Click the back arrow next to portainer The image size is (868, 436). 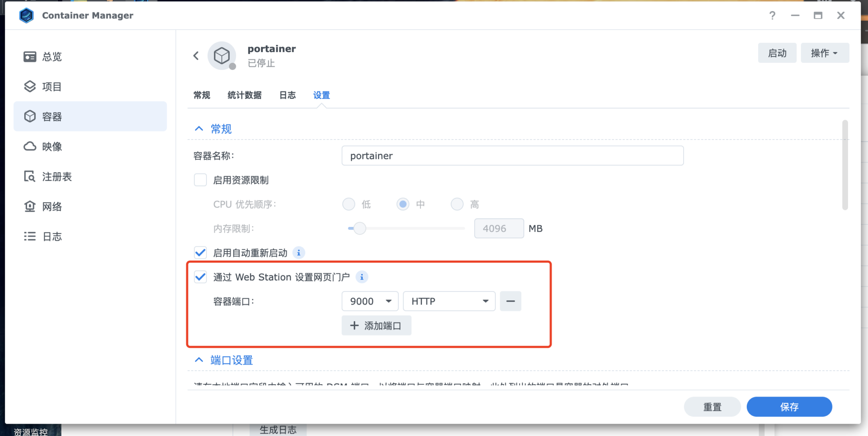(196, 56)
